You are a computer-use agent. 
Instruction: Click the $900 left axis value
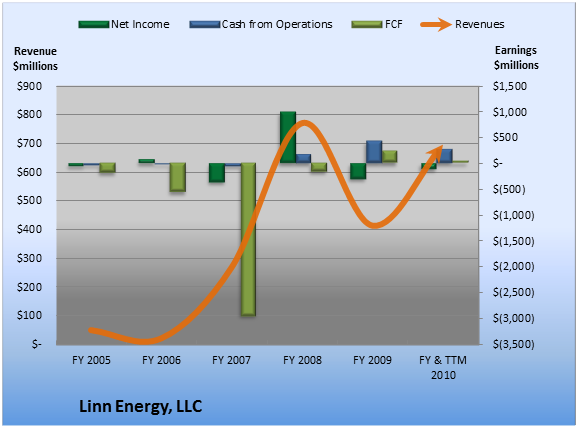pos(30,86)
